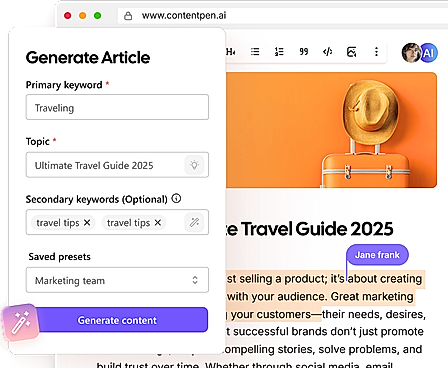Click the Generate Article panel title
Image resolution: width=448 pixels, height=368 pixels.
click(x=88, y=57)
